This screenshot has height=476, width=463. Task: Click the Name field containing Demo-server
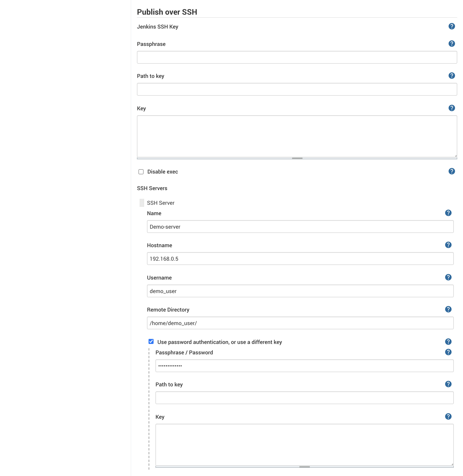(x=300, y=227)
